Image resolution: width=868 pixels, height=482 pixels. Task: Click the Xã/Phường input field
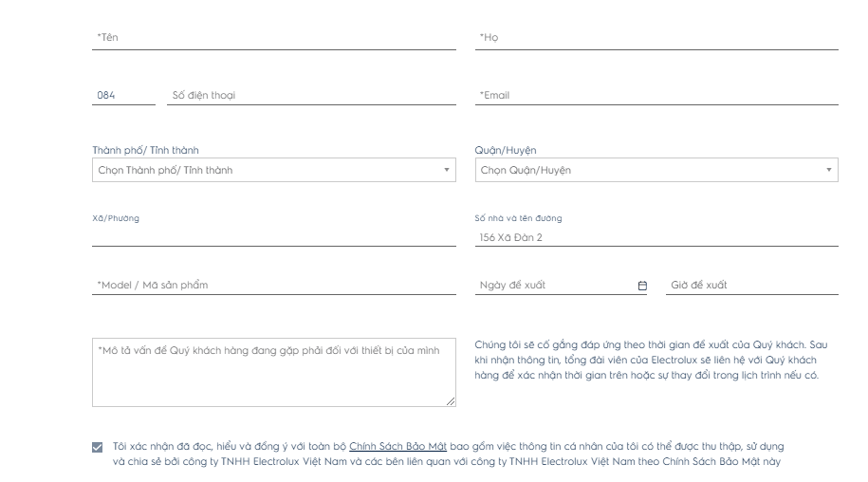point(274,237)
